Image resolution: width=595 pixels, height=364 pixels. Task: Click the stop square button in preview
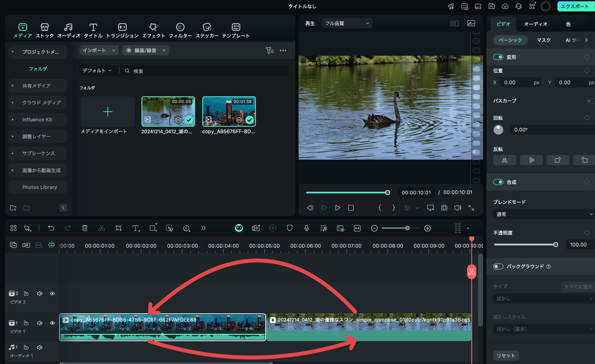(x=351, y=208)
